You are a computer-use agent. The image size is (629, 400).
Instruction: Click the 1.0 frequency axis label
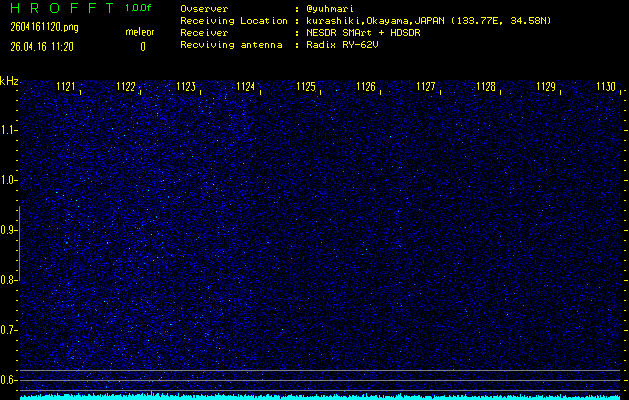click(9, 180)
